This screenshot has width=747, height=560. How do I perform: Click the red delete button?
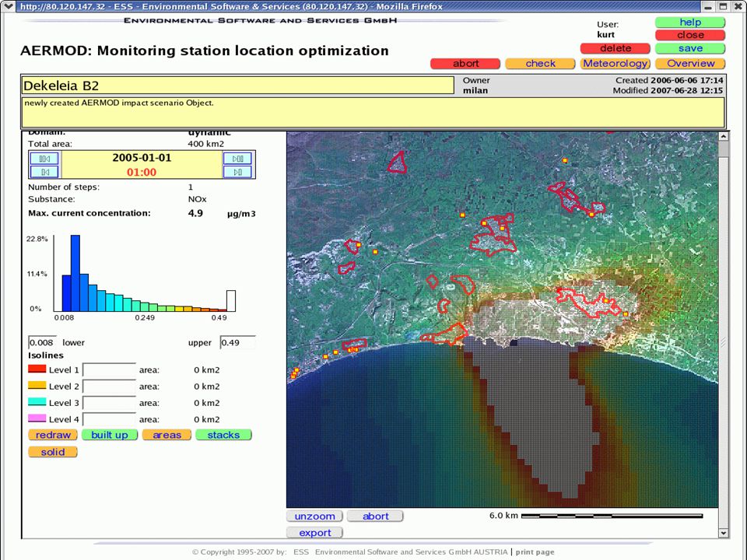(615, 48)
